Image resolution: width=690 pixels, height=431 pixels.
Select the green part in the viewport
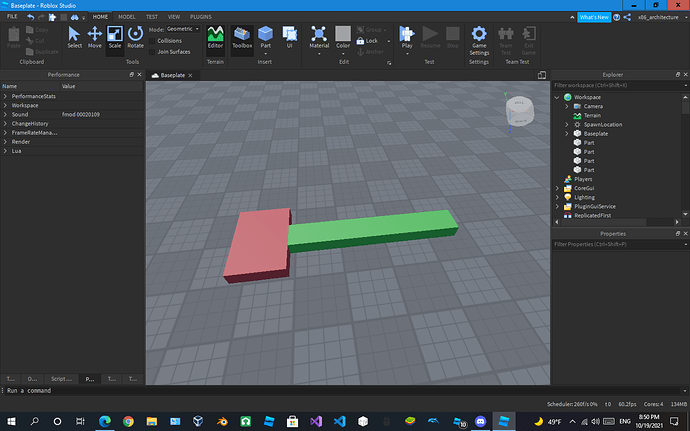click(372, 229)
